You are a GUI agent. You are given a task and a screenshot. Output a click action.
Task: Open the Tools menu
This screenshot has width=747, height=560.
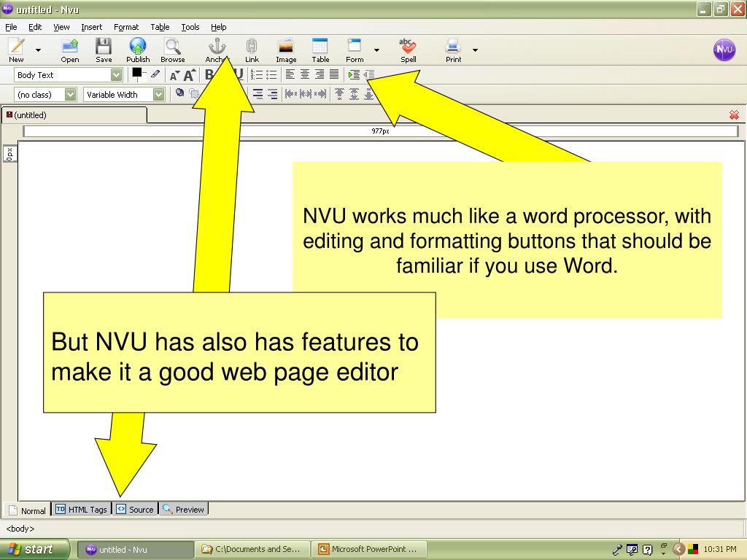pyautogui.click(x=190, y=27)
